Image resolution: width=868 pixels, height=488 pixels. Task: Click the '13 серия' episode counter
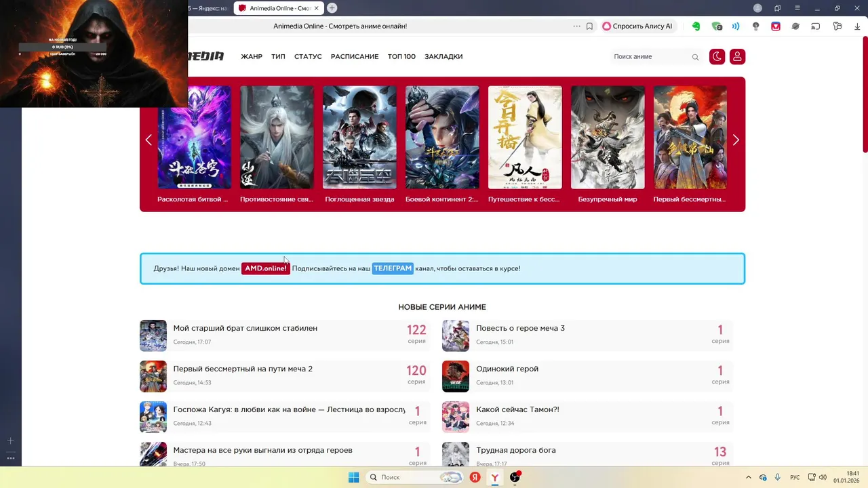pyautogui.click(x=720, y=455)
